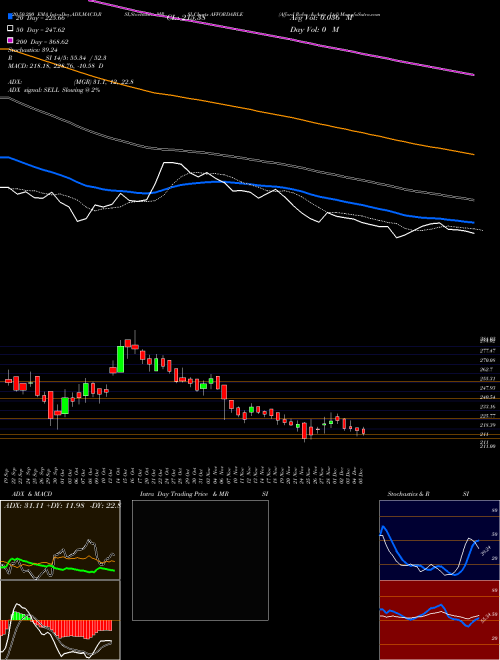This screenshot has width=500, height=660.
Task: Click the 'Avg Vol: 0.036 M' label
Action: tap(322, 18)
